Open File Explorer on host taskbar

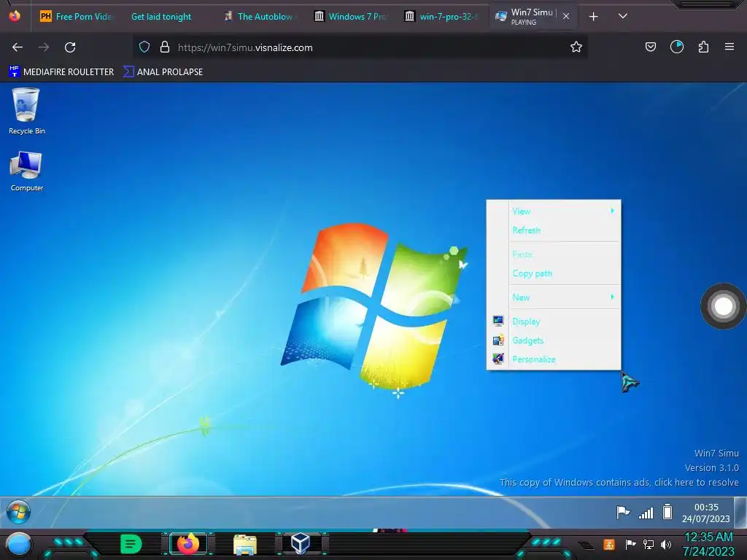coord(245,544)
